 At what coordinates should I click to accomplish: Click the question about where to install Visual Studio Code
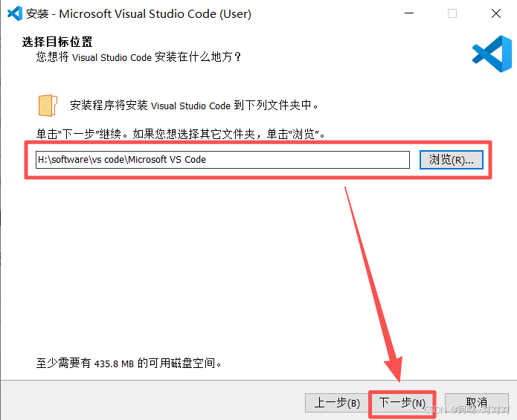tap(139, 57)
